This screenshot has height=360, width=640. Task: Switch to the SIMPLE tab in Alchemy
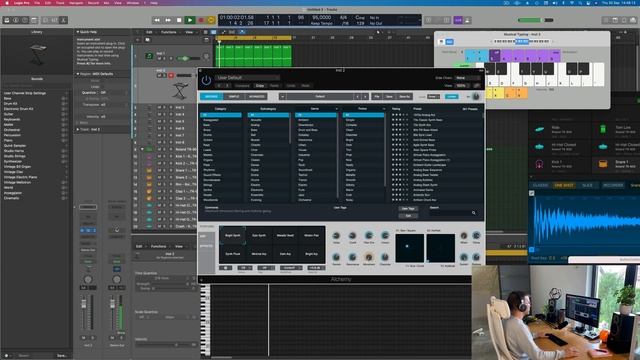[234, 96]
